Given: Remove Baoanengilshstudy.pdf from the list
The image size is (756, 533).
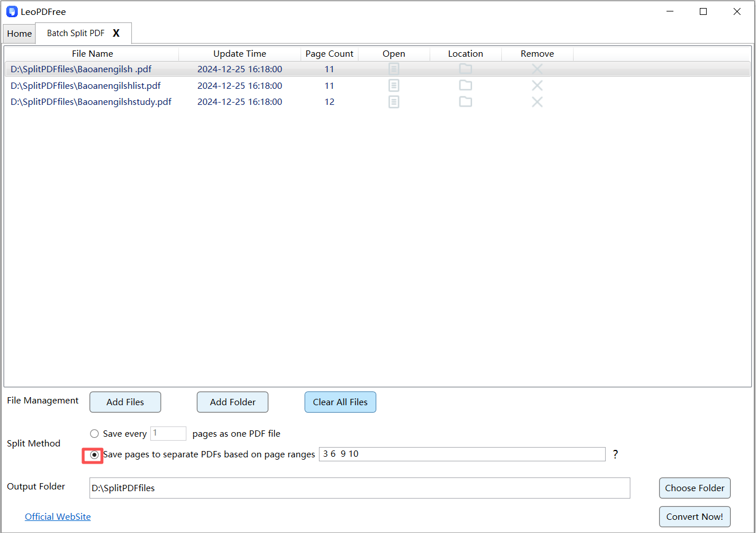Looking at the screenshot, I should click(x=537, y=102).
